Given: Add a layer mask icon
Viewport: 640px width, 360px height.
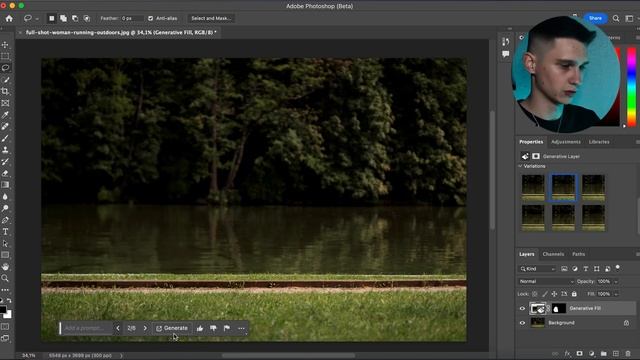Looking at the screenshot, I should (580, 353).
